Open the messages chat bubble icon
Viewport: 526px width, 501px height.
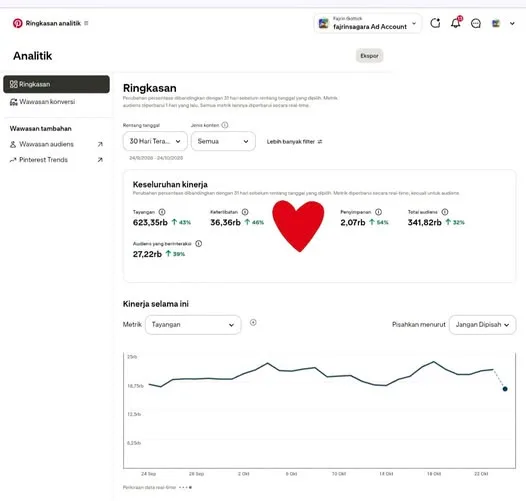[476, 23]
